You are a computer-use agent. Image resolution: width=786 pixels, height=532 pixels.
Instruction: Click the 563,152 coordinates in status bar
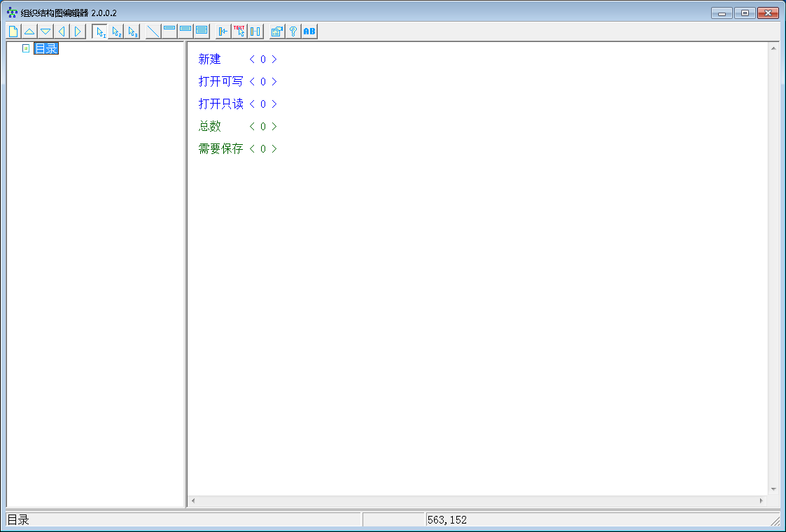[447, 520]
